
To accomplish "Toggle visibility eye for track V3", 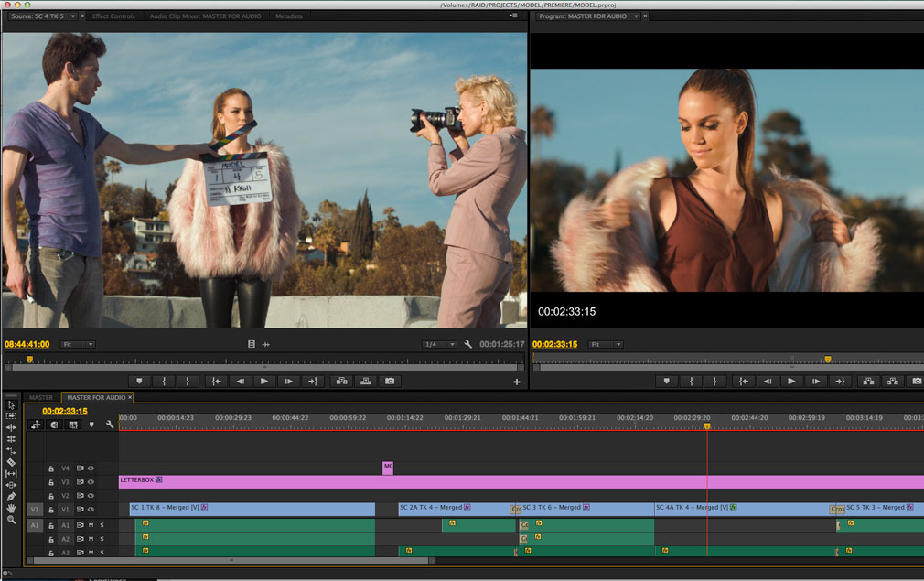I will pos(91,481).
